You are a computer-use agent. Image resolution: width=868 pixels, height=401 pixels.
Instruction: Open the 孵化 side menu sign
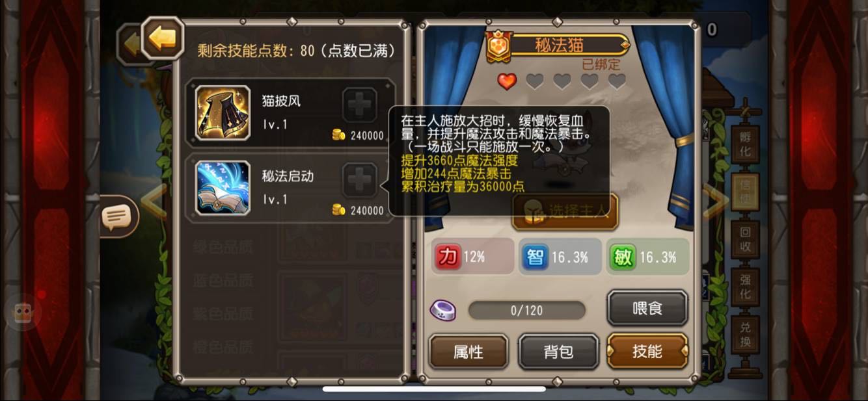[745, 145]
